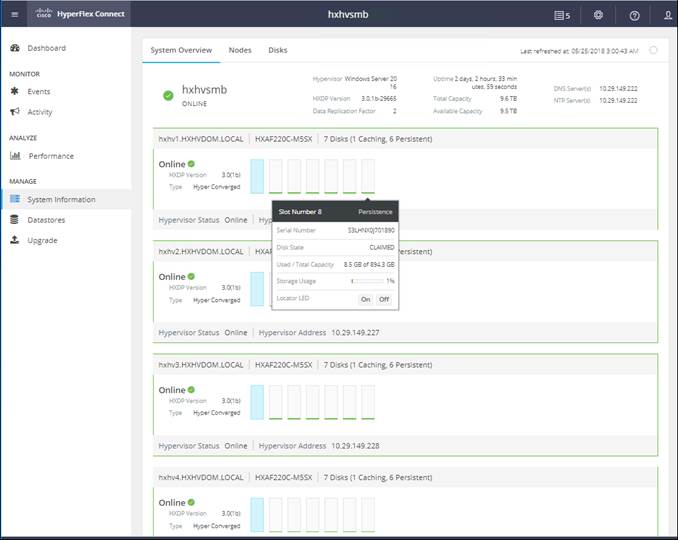Open Performance page
Screen dimensions: 678x540
tap(51, 156)
